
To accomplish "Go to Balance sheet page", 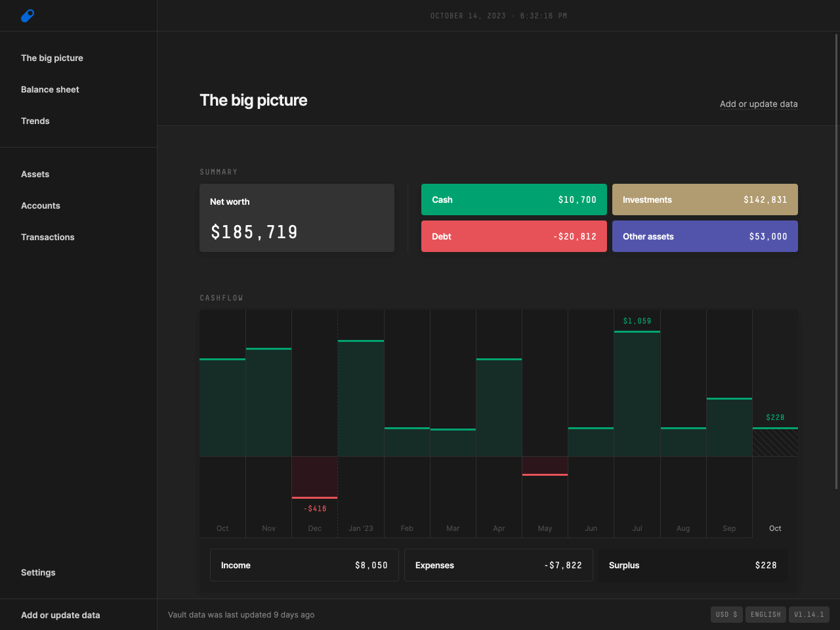I will [50, 89].
